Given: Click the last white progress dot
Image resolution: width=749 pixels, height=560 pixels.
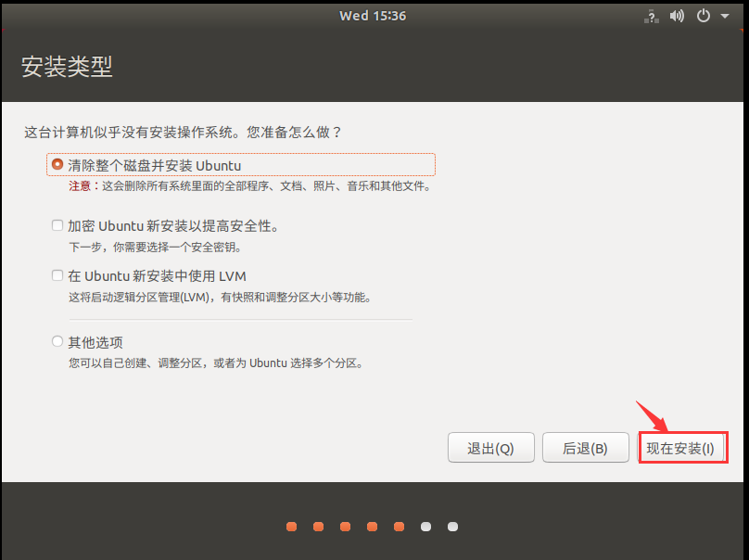Looking at the screenshot, I should click(x=453, y=527).
